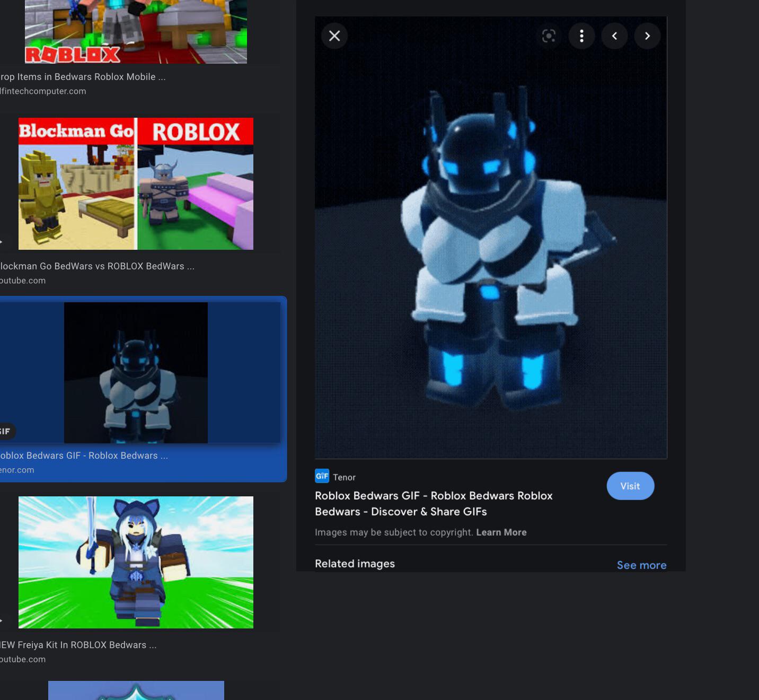Open the NEW Freiya Kit In ROBLOX Bedwars caption
Viewport: 759px width, 700px height.
80,645
